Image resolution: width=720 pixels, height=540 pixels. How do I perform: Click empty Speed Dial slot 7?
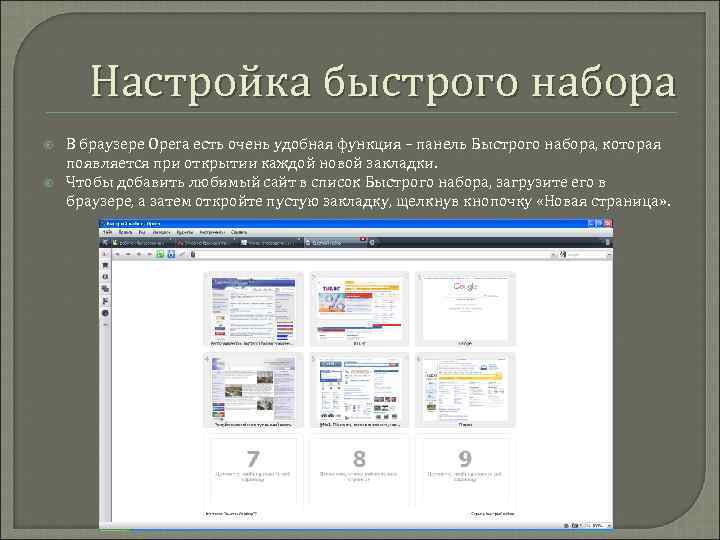[253, 471]
